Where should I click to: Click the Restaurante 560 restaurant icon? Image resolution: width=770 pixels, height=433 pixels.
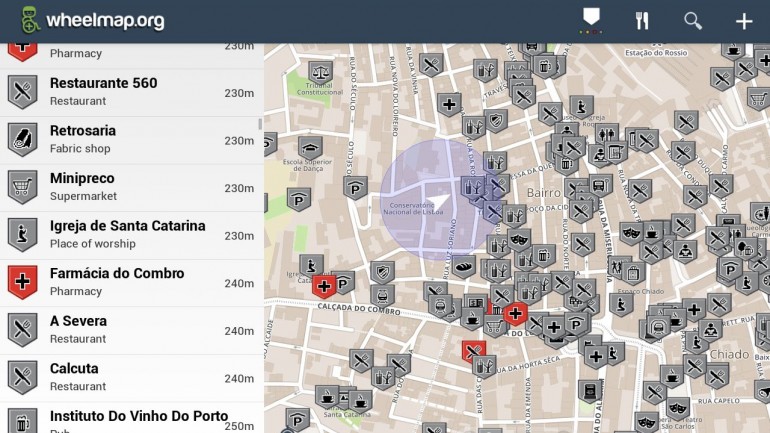pyautogui.click(x=23, y=92)
